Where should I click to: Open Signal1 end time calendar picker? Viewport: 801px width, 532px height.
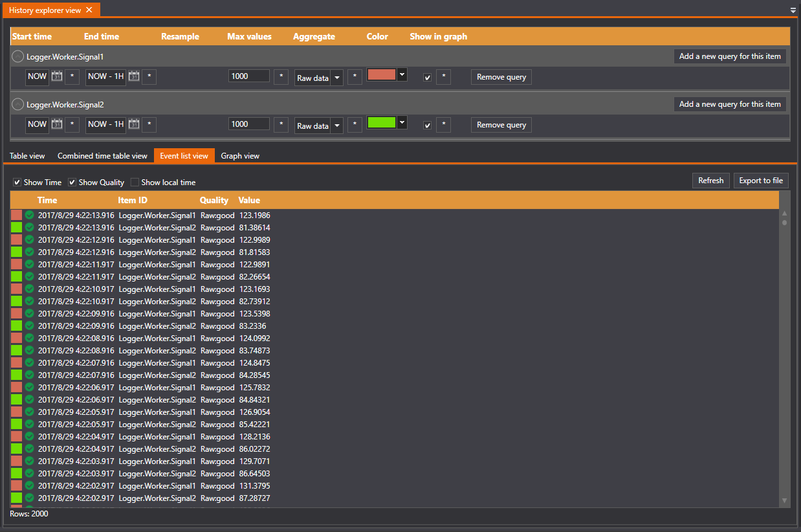point(134,76)
